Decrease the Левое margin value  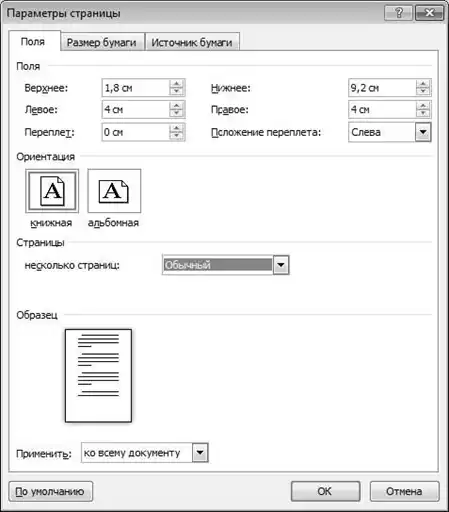[x=176, y=113]
